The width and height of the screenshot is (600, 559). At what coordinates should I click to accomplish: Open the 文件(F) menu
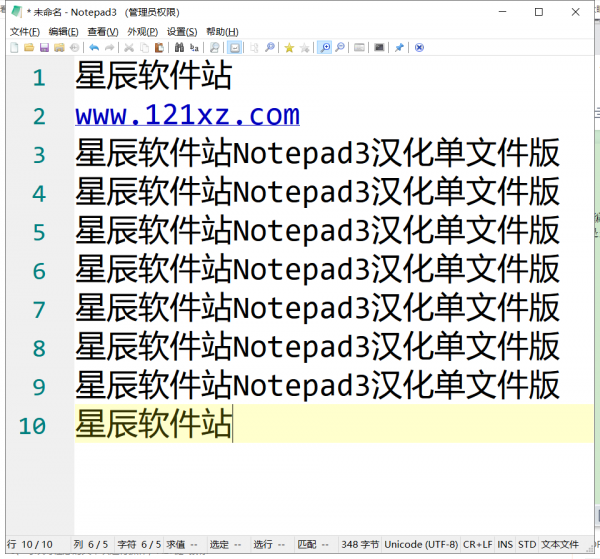tap(25, 32)
